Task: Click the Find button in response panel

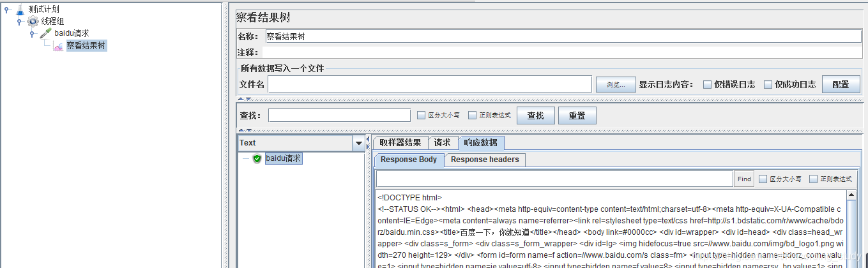Action: pos(744,179)
